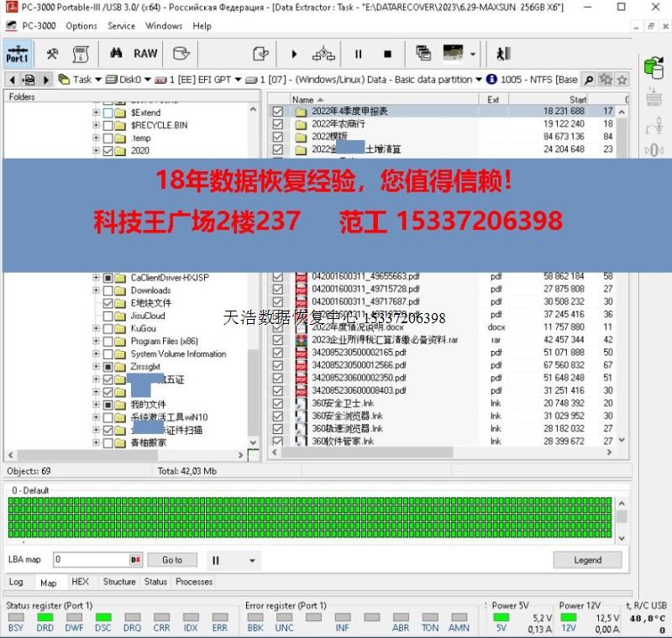
Task: Open the tools wrench icon in toolbar
Action: pyautogui.click(x=52, y=54)
